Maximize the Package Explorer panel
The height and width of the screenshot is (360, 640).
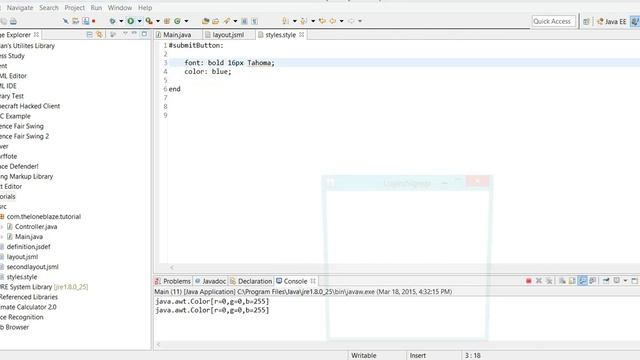144,34
